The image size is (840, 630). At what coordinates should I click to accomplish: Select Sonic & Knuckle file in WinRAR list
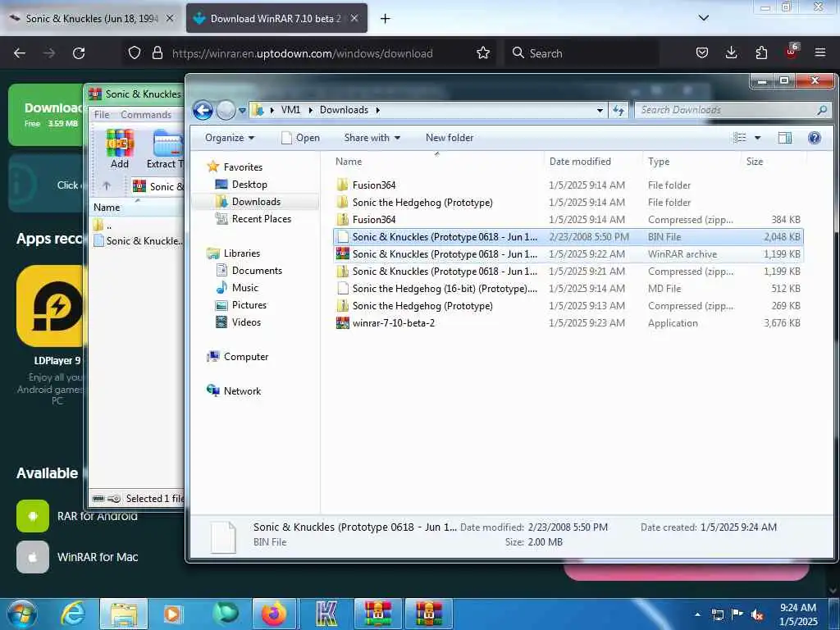[138, 241]
